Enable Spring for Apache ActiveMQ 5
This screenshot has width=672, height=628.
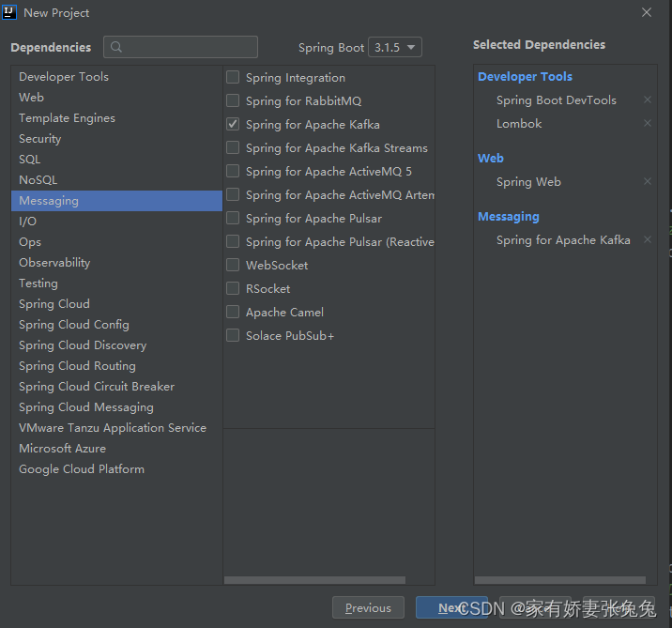[x=233, y=171]
